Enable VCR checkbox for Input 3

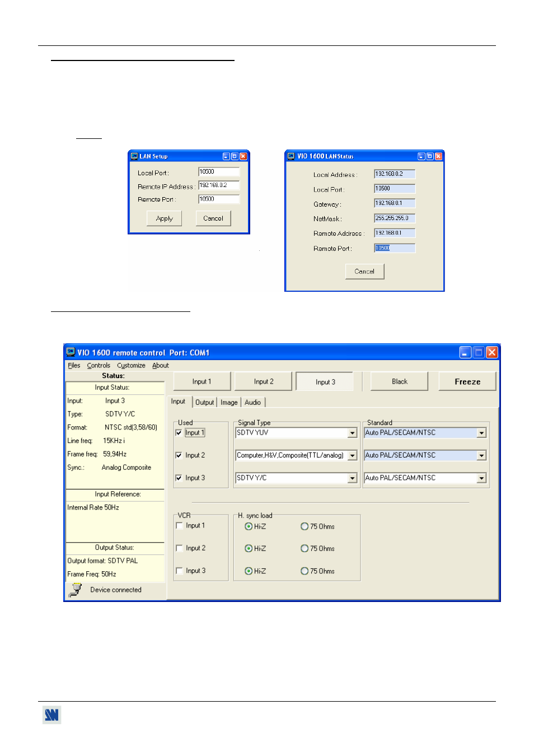click(x=180, y=571)
